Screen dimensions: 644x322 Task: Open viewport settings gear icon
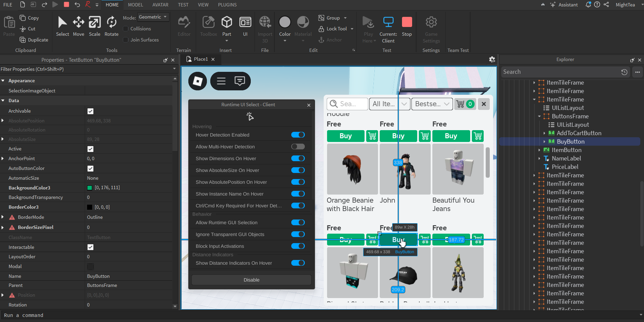tap(492, 59)
